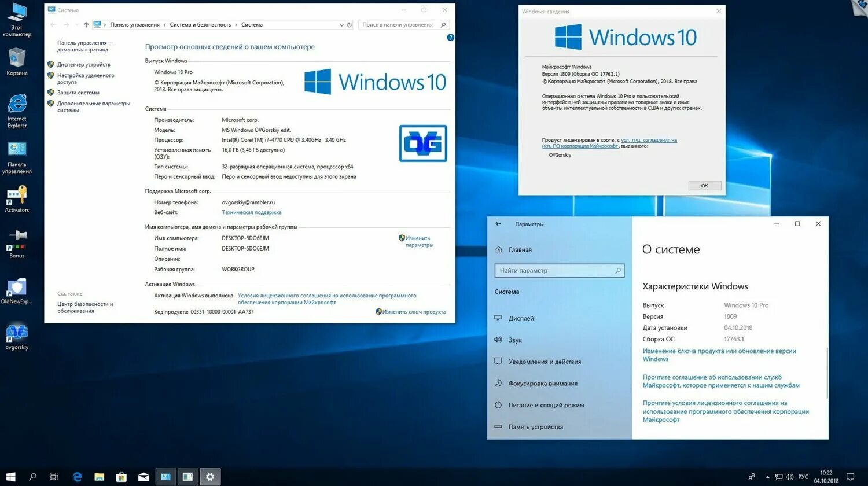868x486 pixels.
Task: Open the Этот компьютер desktop icon
Action: [17, 19]
